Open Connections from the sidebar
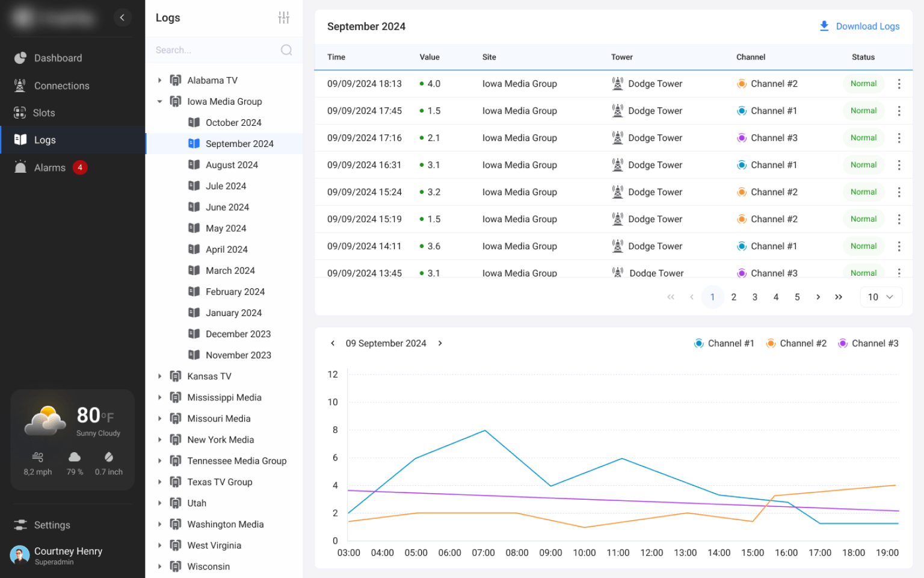This screenshot has height=578, width=924. (72, 85)
